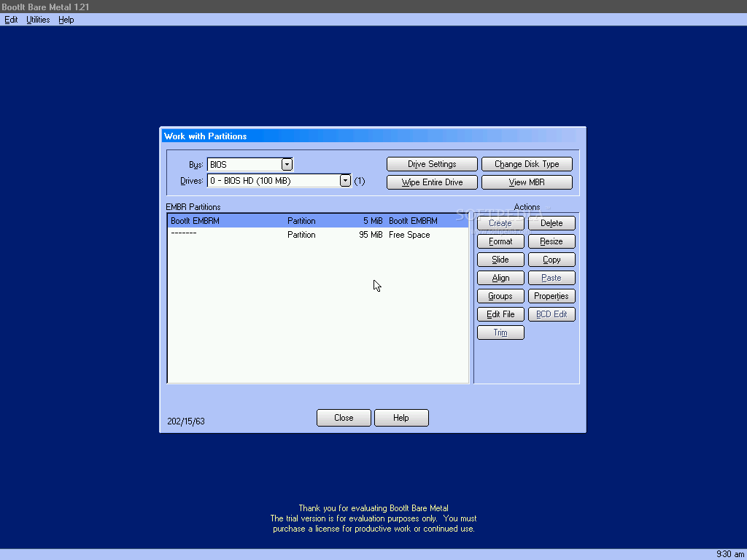Click the 5 MiB size cell
The image size is (747, 560).
pos(373,221)
